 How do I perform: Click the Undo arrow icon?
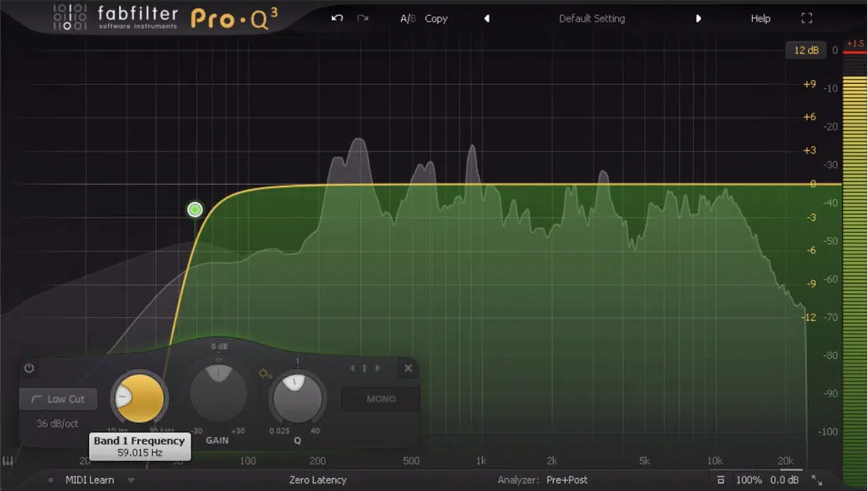point(337,18)
